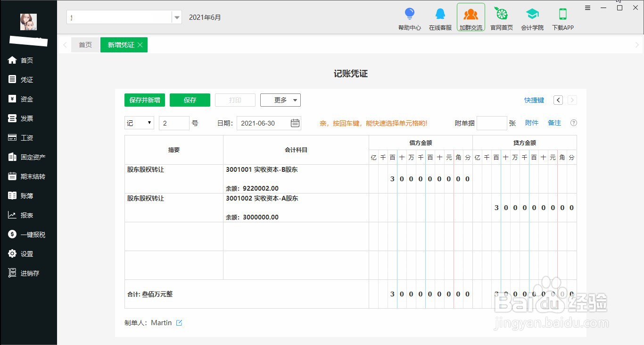Click the 附单据 attachment count input field
644x345 pixels.
pos(492,123)
